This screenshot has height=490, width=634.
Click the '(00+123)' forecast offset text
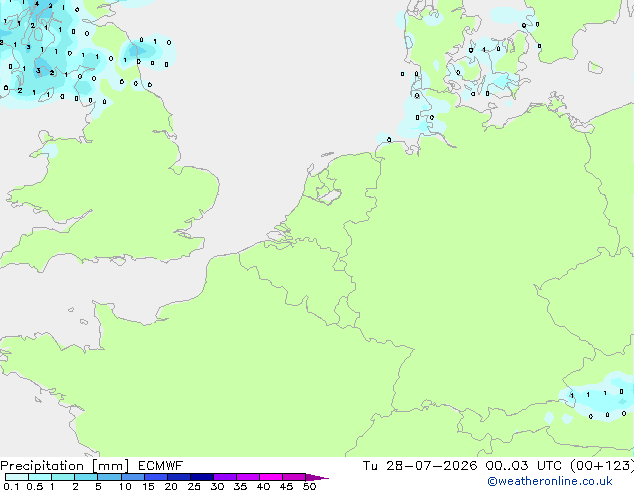coord(602,466)
